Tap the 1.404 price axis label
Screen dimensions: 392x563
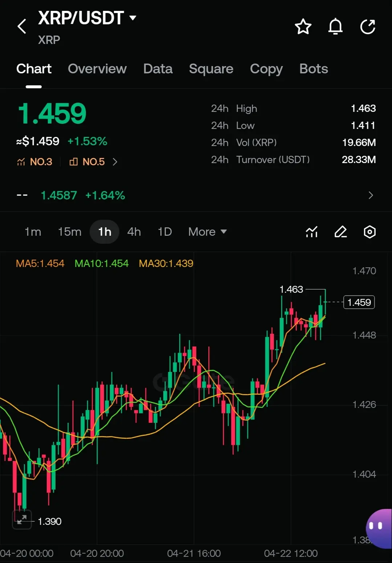[364, 474]
